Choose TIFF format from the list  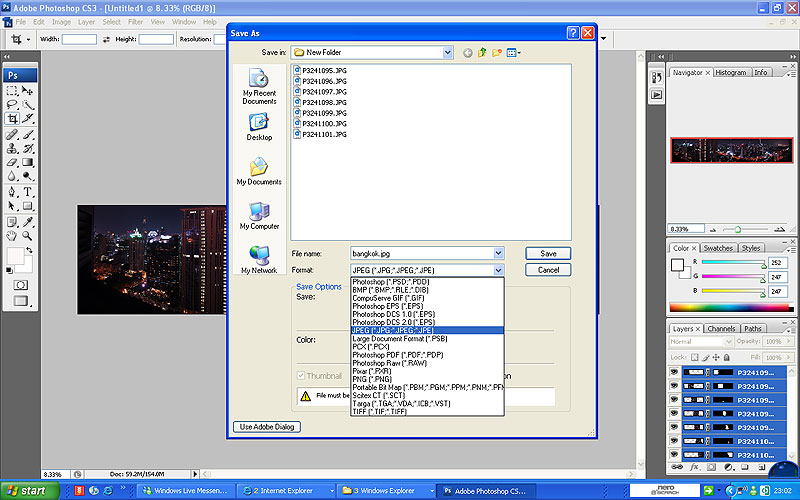point(427,411)
